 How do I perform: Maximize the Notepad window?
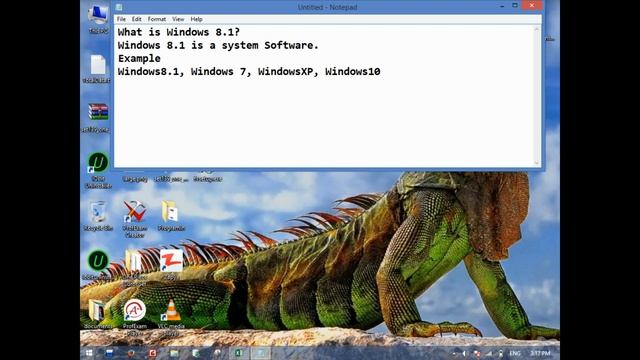coord(515,6)
